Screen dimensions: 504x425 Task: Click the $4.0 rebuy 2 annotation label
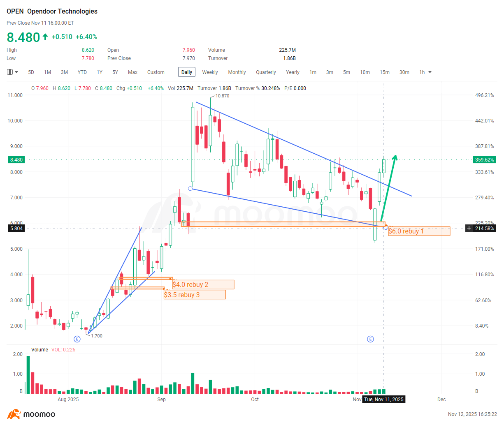203,284
